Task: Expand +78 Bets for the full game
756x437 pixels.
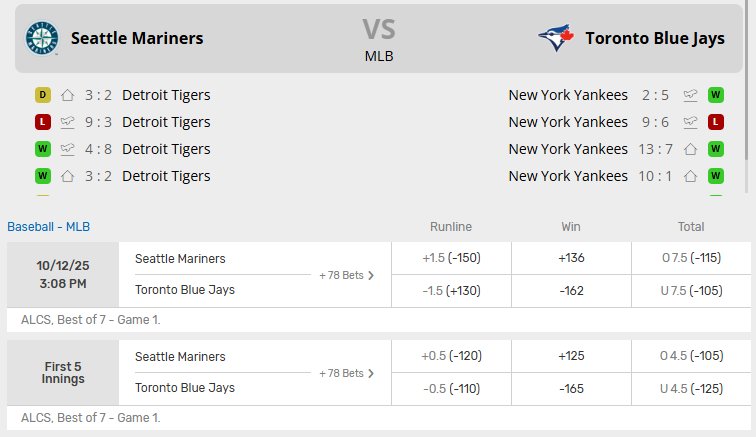Action: pyautogui.click(x=347, y=275)
